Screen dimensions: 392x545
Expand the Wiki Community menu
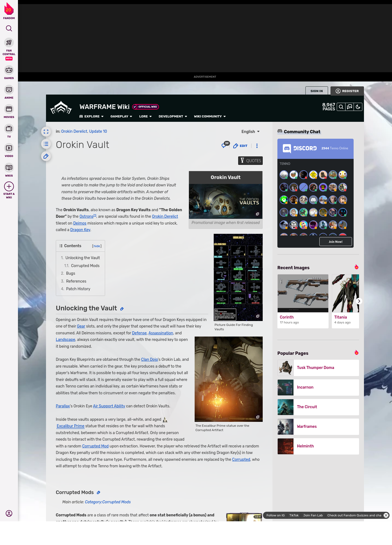coord(210,116)
